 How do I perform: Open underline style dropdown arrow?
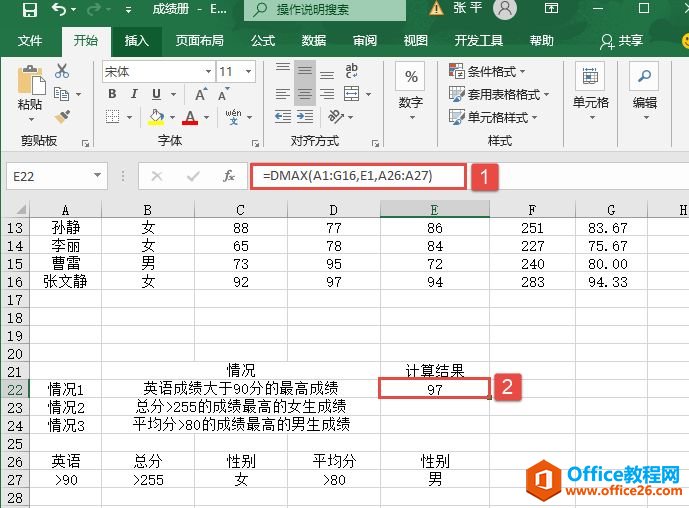[x=173, y=94]
